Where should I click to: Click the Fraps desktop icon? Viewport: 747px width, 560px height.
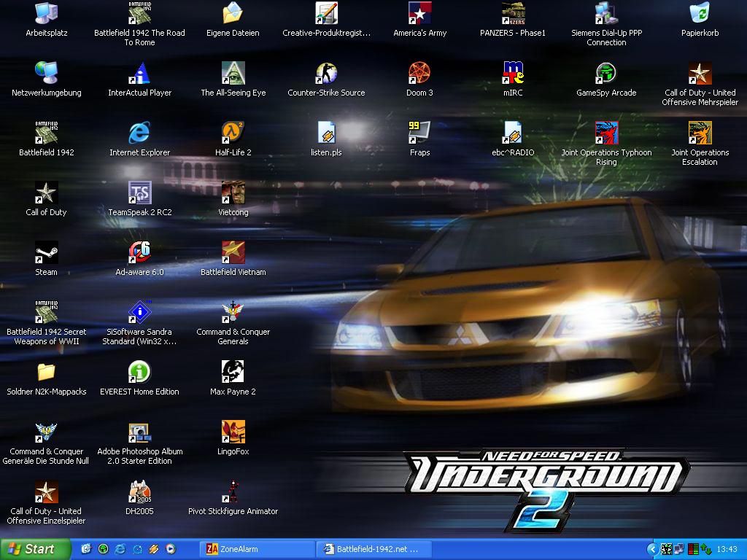click(x=419, y=133)
